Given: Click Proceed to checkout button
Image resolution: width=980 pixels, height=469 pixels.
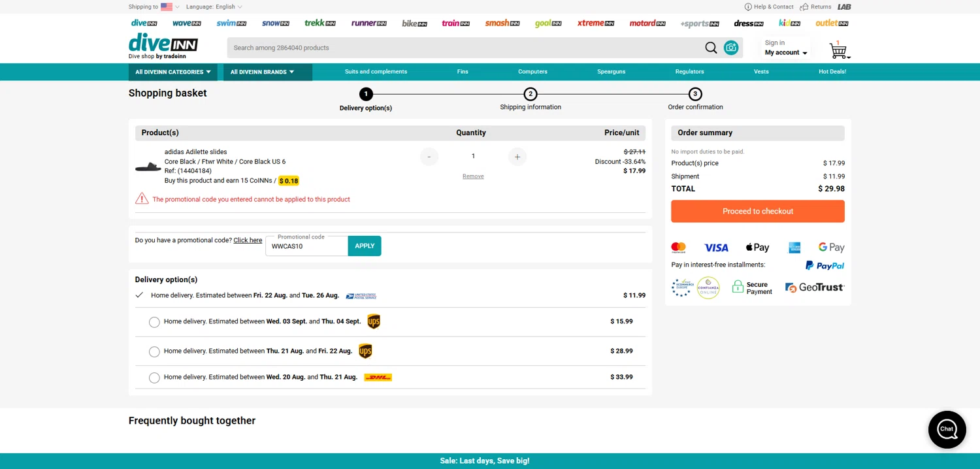Looking at the screenshot, I should click(x=758, y=211).
